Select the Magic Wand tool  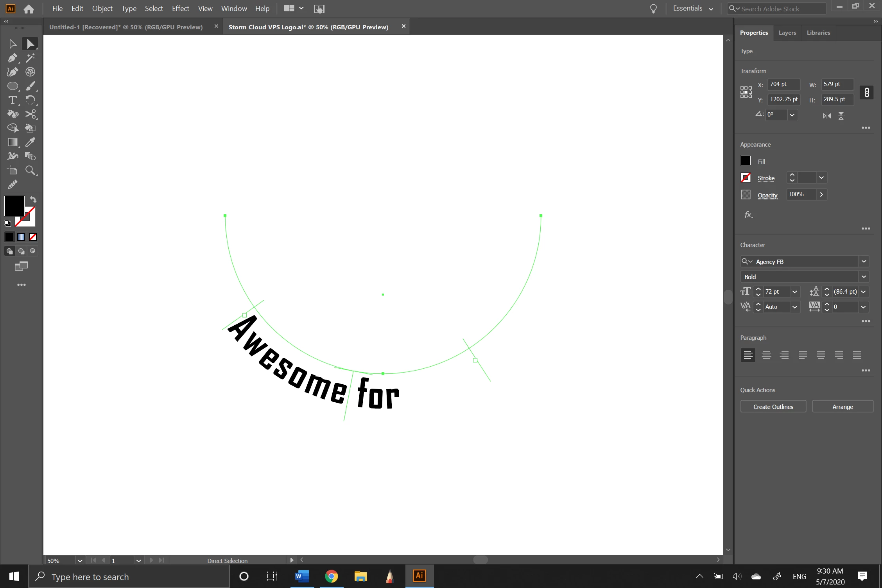30,58
